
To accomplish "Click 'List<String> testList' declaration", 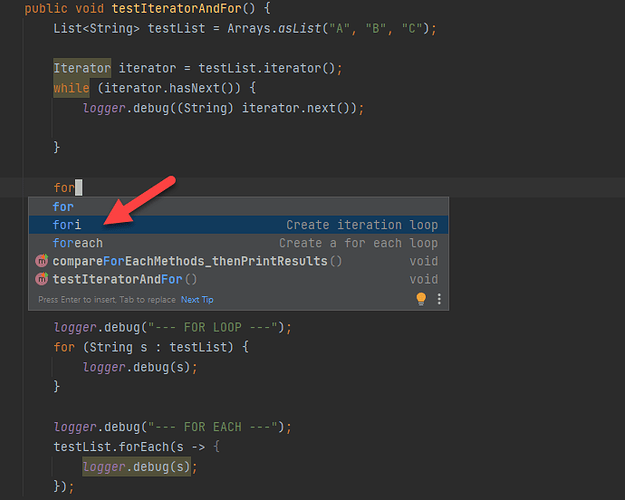I will click(x=129, y=28).
